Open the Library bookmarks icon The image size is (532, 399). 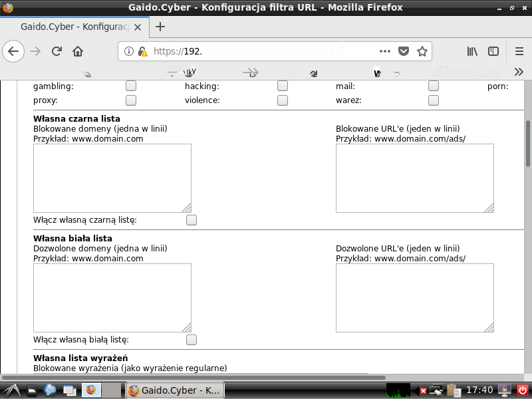[x=472, y=51]
